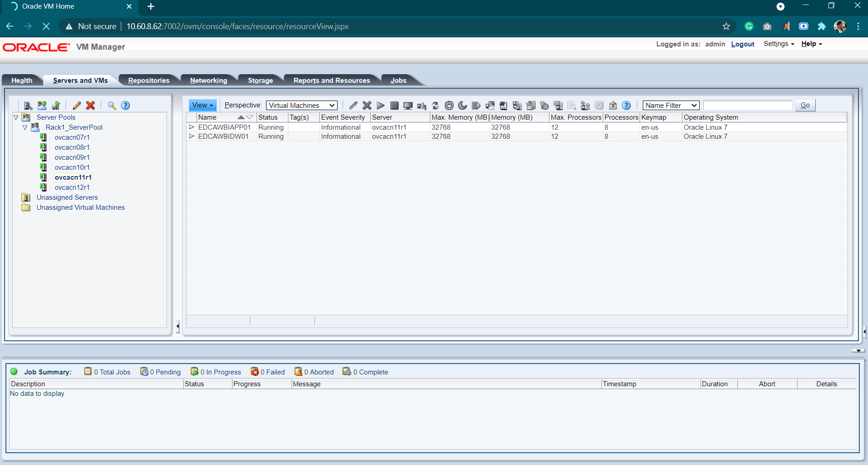Click the Generate Report export icon
The image size is (868, 465).
pyautogui.click(x=613, y=106)
